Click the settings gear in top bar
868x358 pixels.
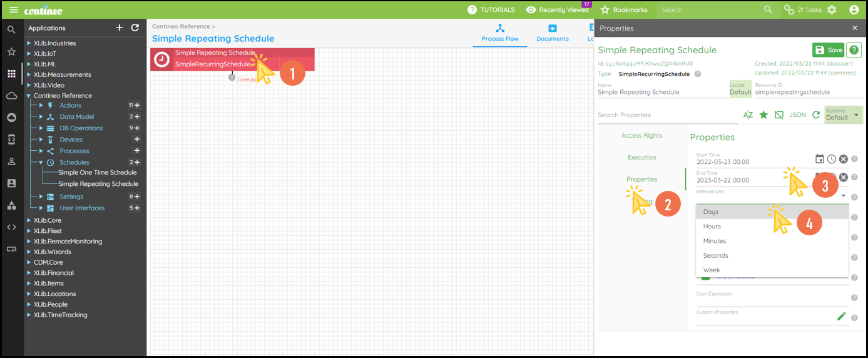pyautogui.click(x=832, y=10)
